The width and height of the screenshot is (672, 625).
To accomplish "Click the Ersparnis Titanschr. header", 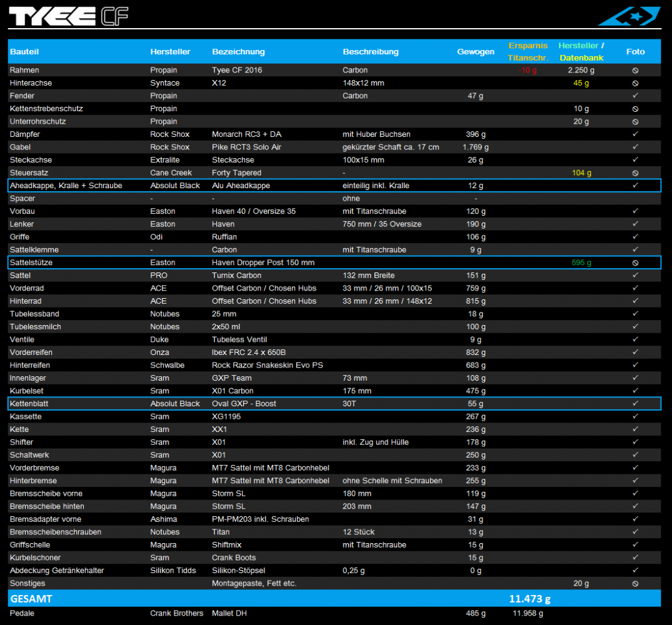I will 528,52.
